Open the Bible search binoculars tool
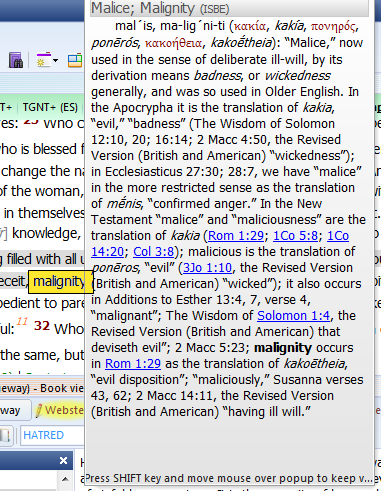The image size is (381, 491). tap(15, 60)
